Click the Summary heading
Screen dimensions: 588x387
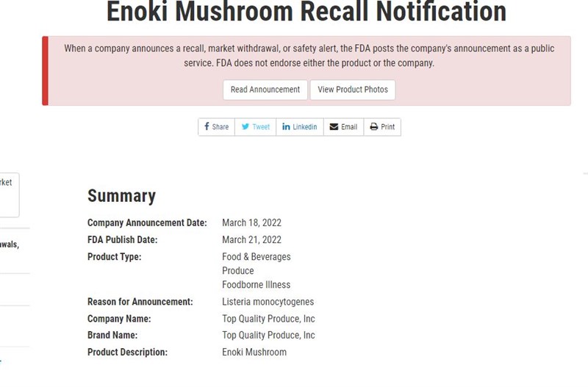point(121,195)
